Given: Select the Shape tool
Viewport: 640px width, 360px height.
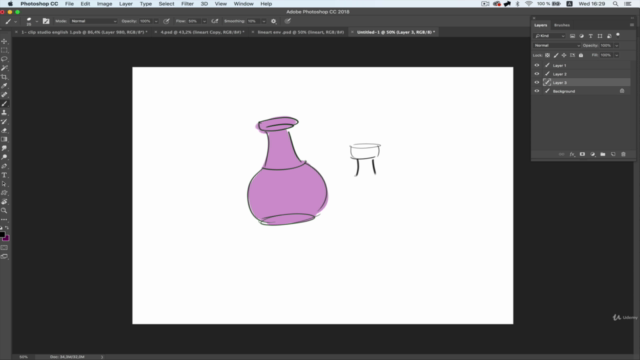Looking at the screenshot, I should 4,193.
